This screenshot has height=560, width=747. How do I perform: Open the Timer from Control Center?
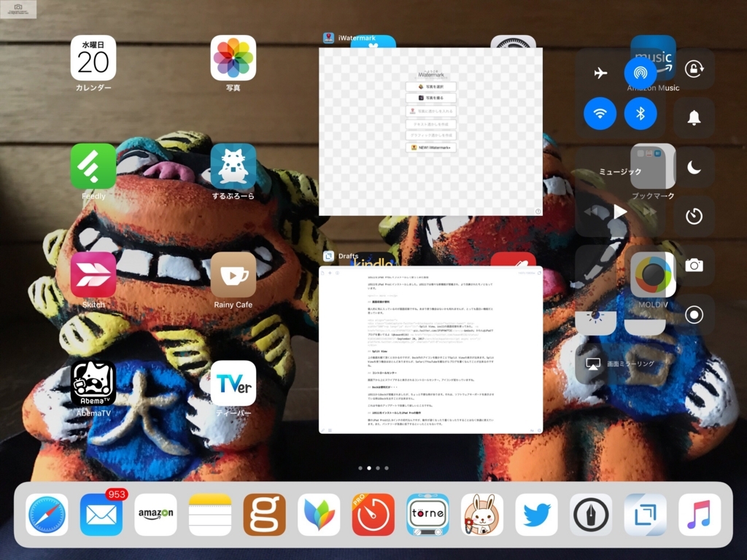[694, 216]
